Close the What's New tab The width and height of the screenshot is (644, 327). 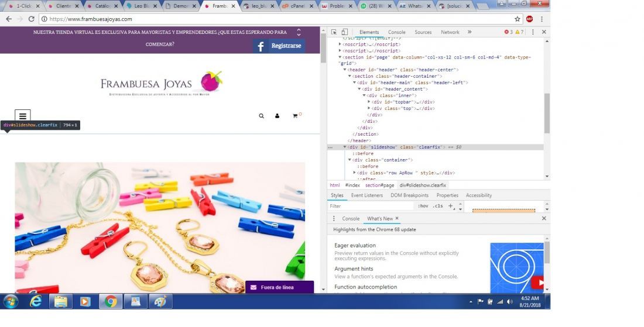397,218
